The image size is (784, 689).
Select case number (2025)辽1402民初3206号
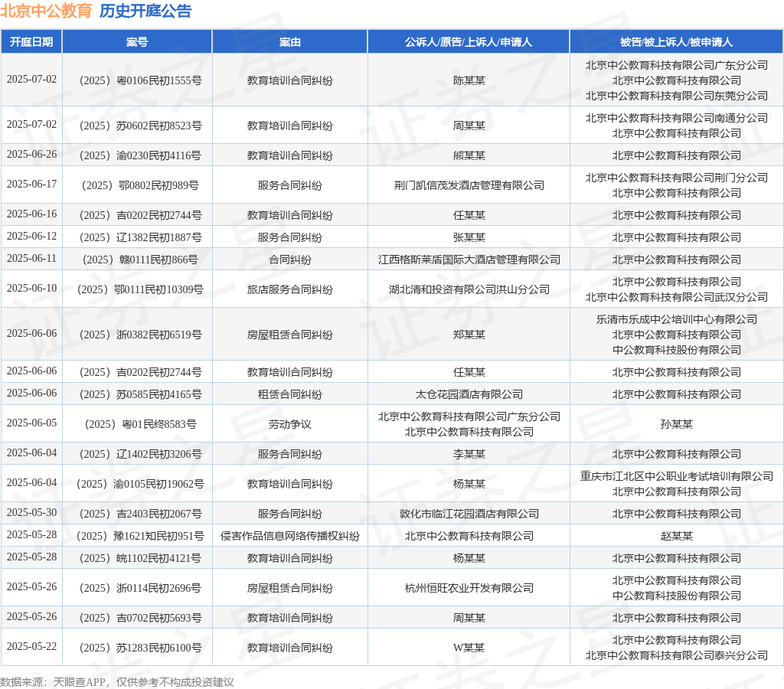(141, 454)
